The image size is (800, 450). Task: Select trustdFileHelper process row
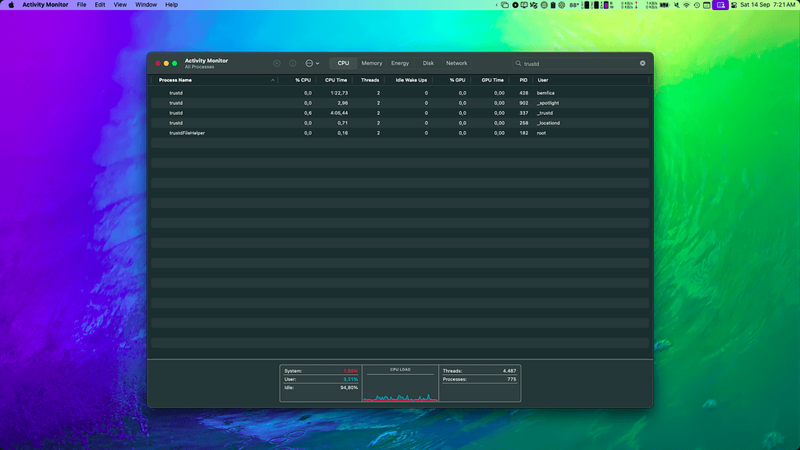pyautogui.click(x=399, y=133)
